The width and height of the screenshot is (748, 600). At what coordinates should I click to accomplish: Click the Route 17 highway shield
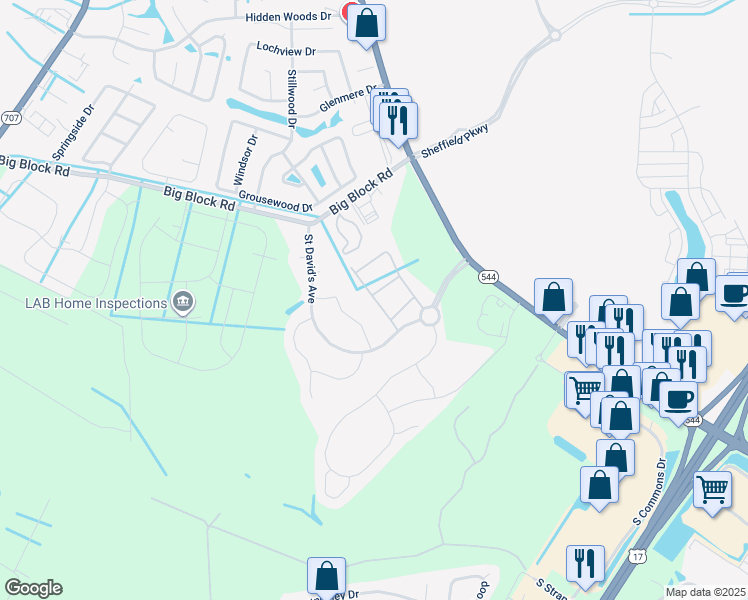point(637,556)
